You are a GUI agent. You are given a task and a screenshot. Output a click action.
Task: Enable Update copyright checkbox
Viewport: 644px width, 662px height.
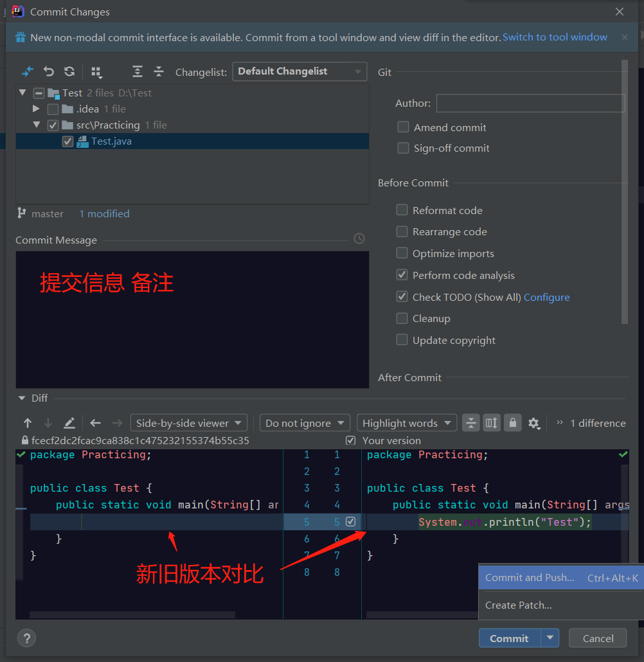pos(402,339)
